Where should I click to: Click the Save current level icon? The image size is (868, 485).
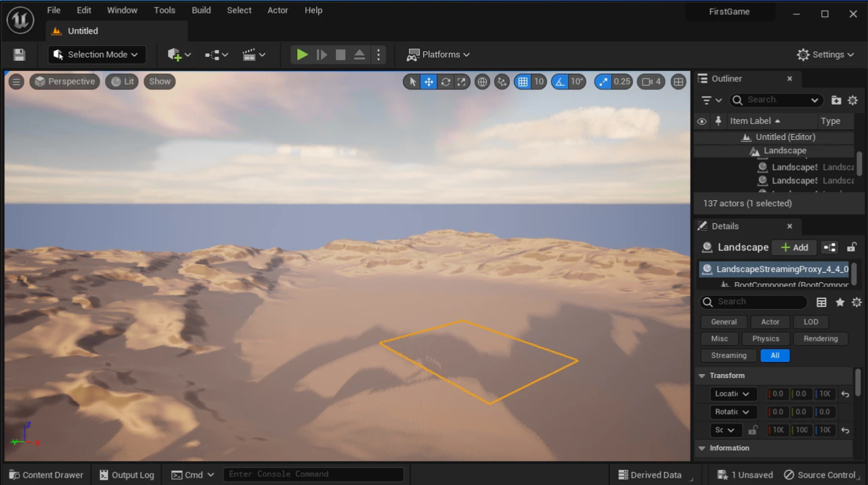point(19,55)
